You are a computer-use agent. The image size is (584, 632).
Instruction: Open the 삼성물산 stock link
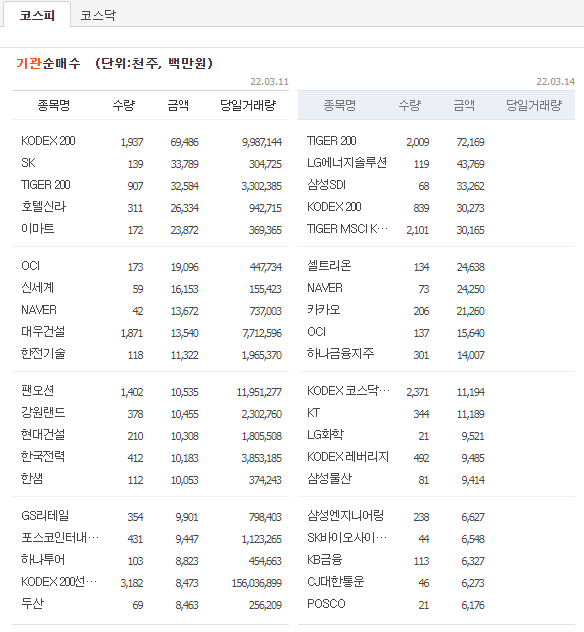329,479
